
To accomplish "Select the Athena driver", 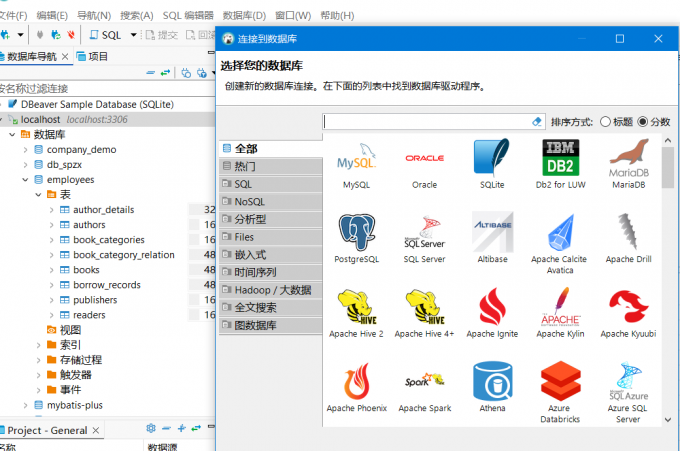I will pyautogui.click(x=492, y=388).
